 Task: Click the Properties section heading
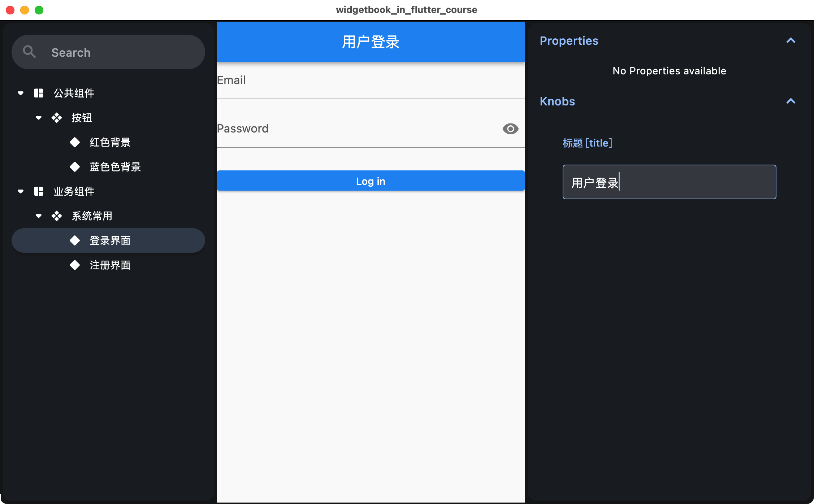(x=569, y=41)
